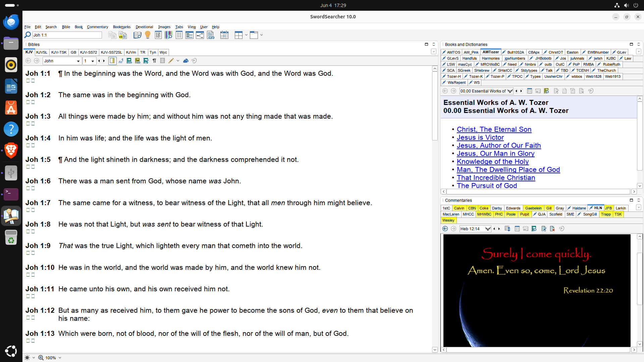Open 'Knowledge of the Holy' link

(492, 162)
